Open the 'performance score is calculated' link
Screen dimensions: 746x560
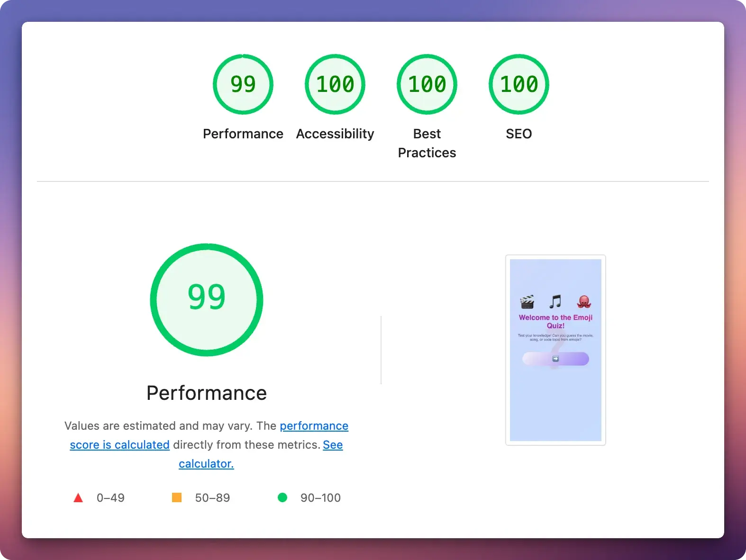(x=314, y=426)
